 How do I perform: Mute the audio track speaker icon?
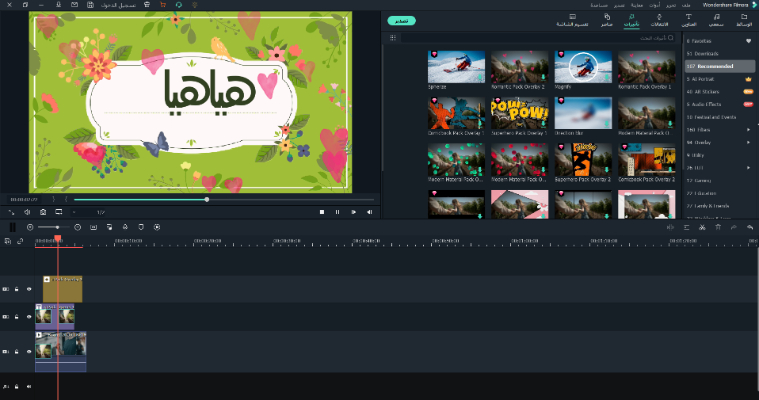29,386
